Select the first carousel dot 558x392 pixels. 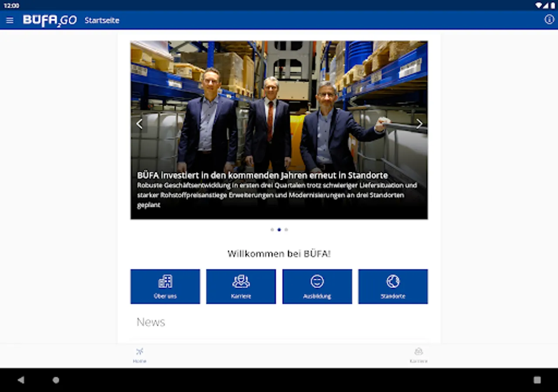click(272, 230)
